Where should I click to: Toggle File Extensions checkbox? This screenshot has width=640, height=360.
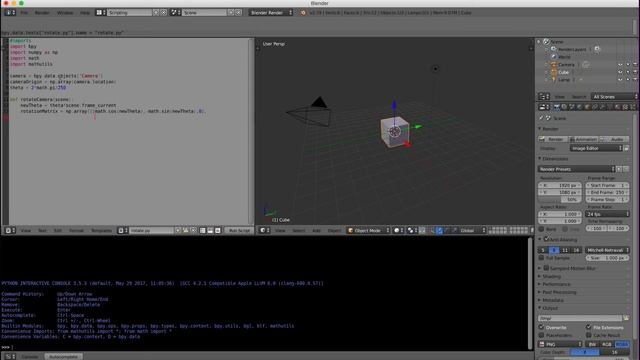coord(589,327)
